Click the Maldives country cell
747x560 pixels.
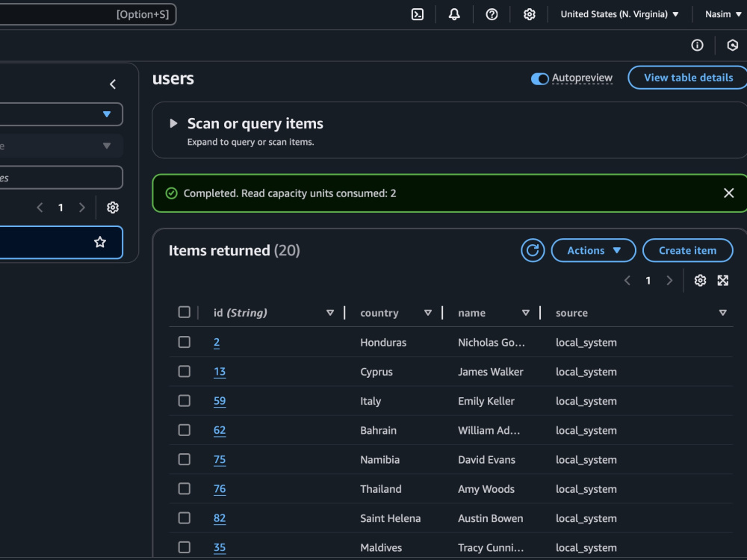pyautogui.click(x=381, y=547)
